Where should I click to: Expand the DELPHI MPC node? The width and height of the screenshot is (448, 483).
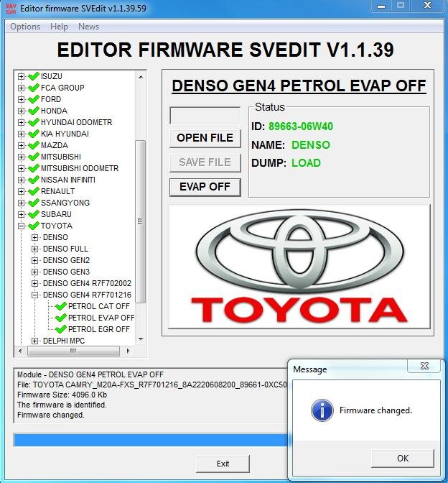(x=34, y=341)
